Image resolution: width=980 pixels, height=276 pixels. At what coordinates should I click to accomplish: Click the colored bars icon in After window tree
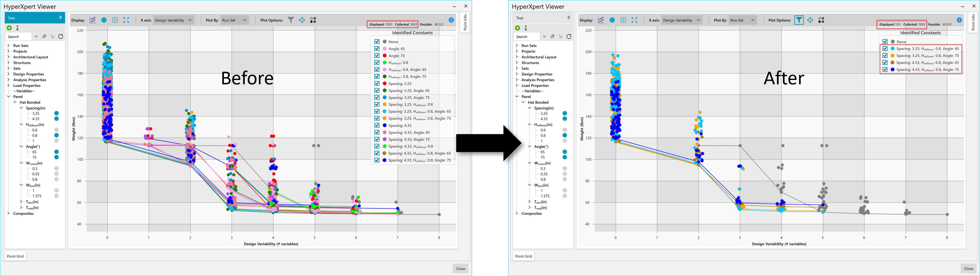click(x=525, y=28)
